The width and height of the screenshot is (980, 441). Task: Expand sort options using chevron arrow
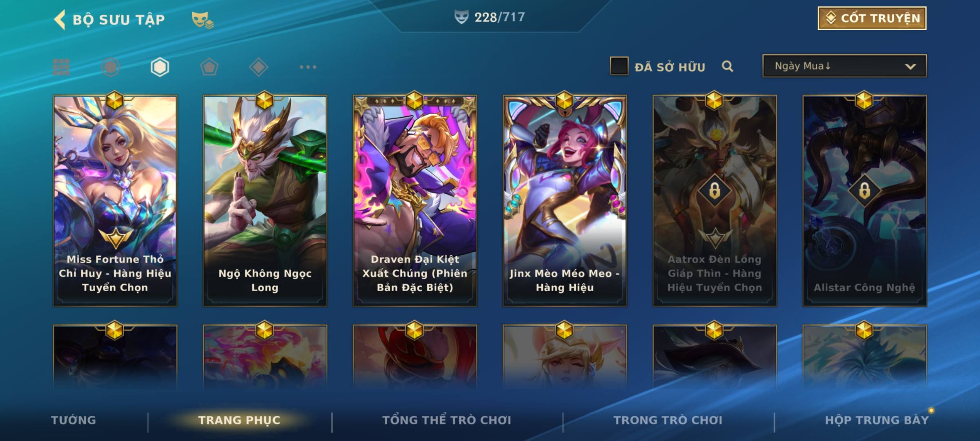click(910, 67)
